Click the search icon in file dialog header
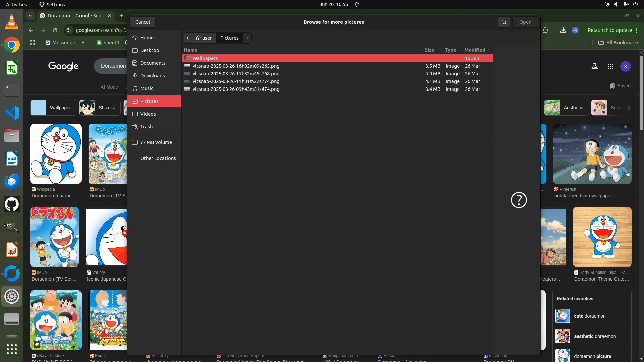The height and width of the screenshot is (362, 644). coord(504,22)
